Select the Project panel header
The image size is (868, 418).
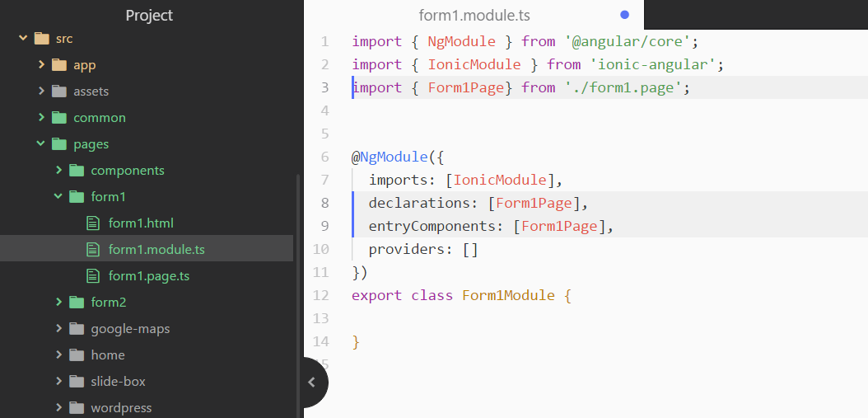pyautogui.click(x=149, y=15)
